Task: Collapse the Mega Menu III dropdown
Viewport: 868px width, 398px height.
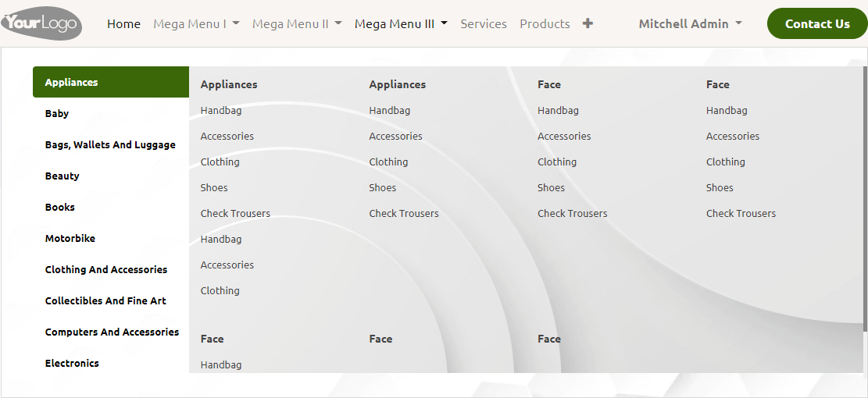Action: coord(401,24)
